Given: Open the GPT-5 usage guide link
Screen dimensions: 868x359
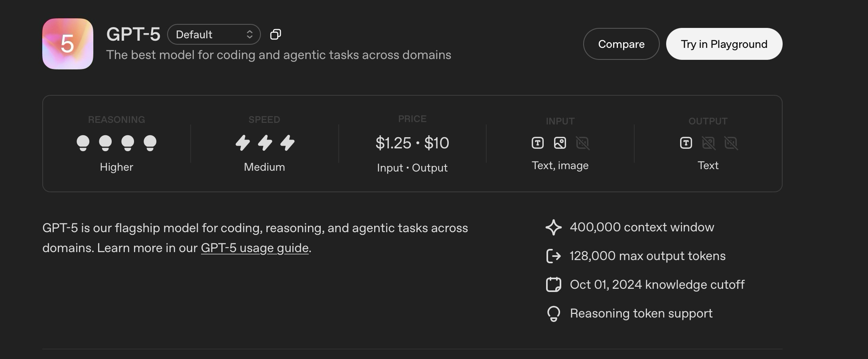Looking at the screenshot, I should pos(254,248).
